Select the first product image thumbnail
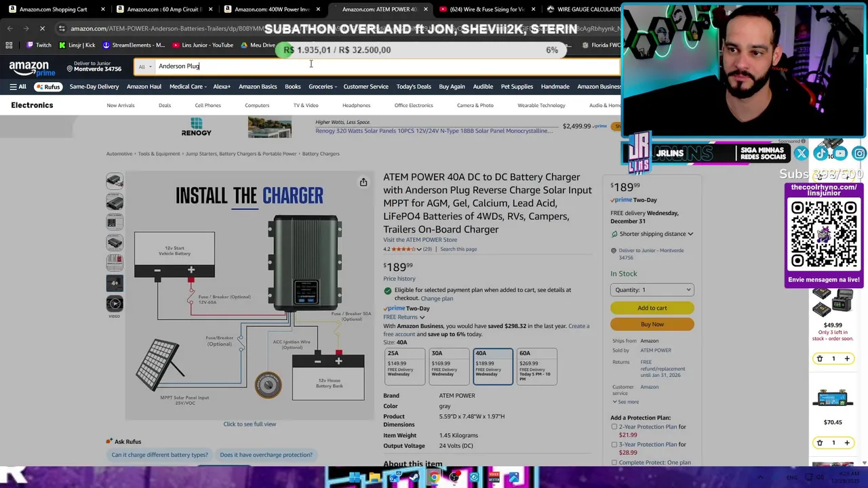 114,181
